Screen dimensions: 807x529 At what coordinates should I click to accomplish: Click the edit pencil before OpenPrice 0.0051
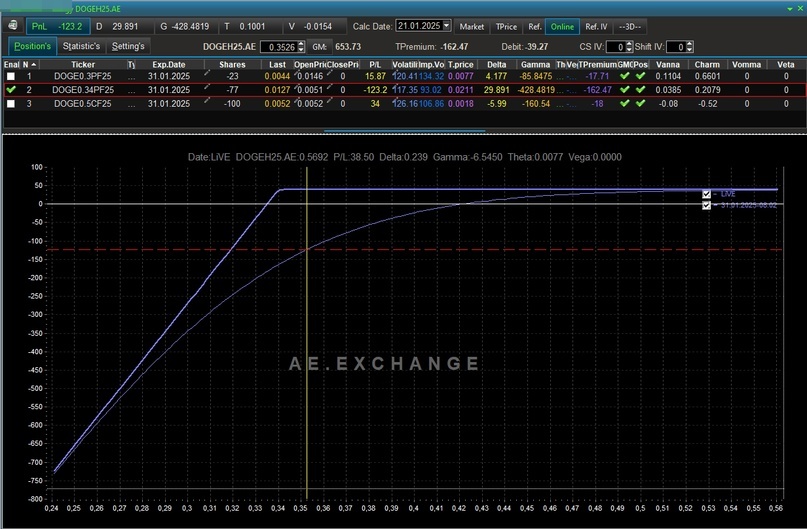tap(296, 87)
